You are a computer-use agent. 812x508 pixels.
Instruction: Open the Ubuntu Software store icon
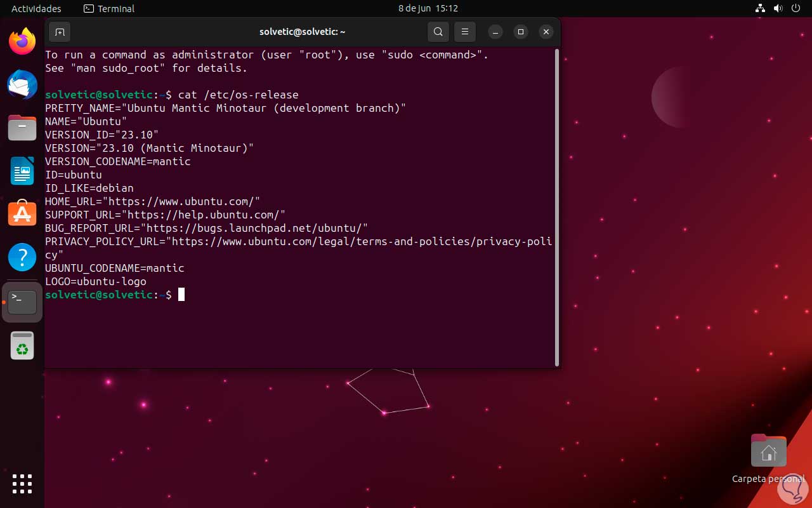[22, 213]
